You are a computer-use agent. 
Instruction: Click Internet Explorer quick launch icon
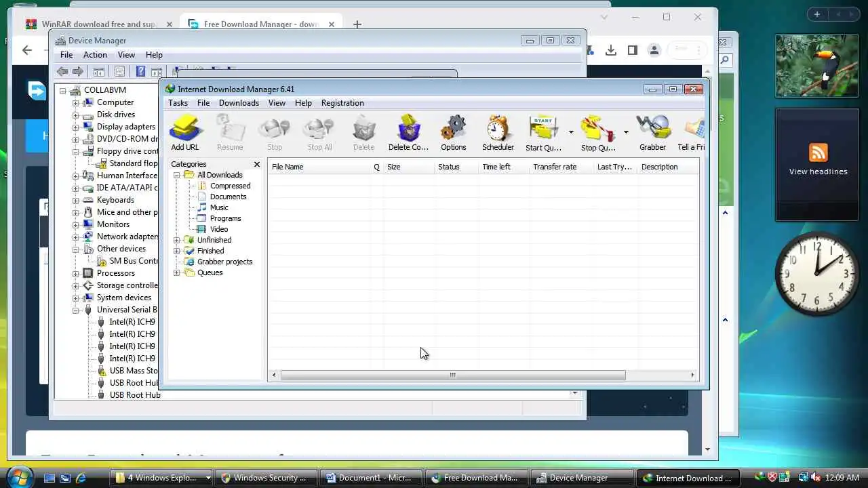point(81,478)
